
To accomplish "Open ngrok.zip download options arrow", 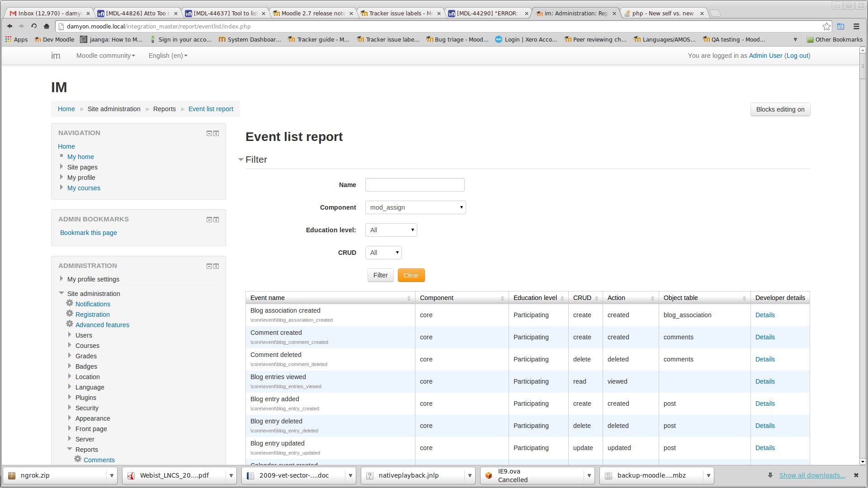I will click(112, 475).
